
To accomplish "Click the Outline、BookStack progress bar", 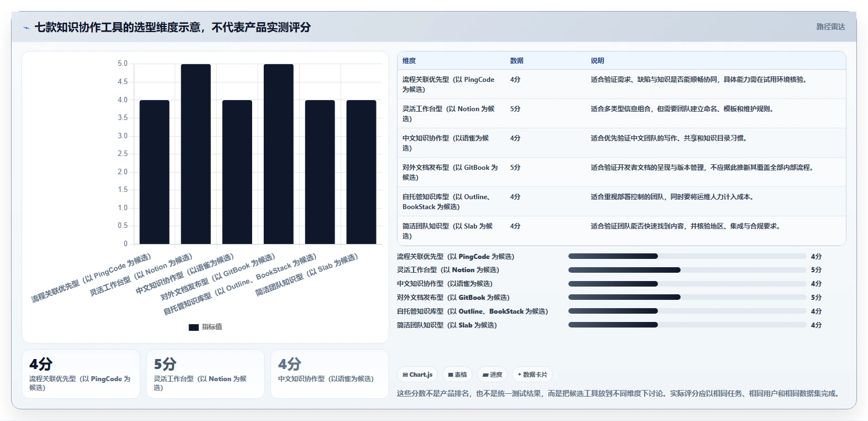I will [687, 311].
